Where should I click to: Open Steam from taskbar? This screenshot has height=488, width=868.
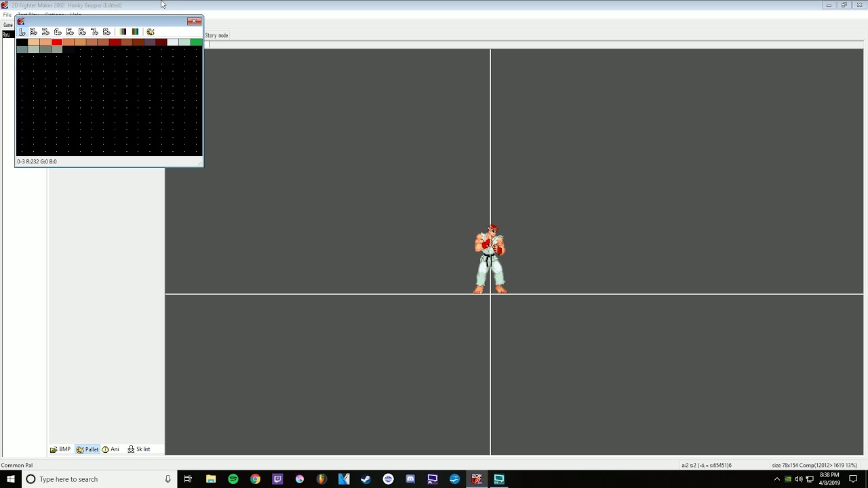(366, 479)
